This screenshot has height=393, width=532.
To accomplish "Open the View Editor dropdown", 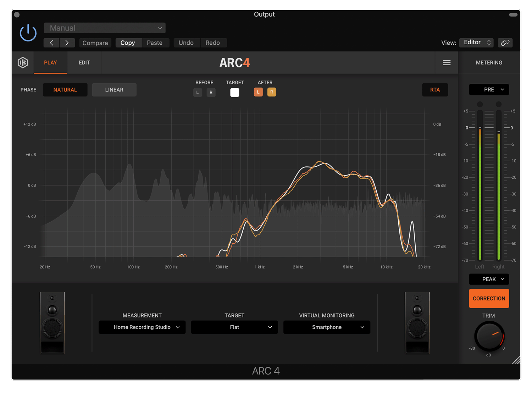I will click(x=476, y=43).
